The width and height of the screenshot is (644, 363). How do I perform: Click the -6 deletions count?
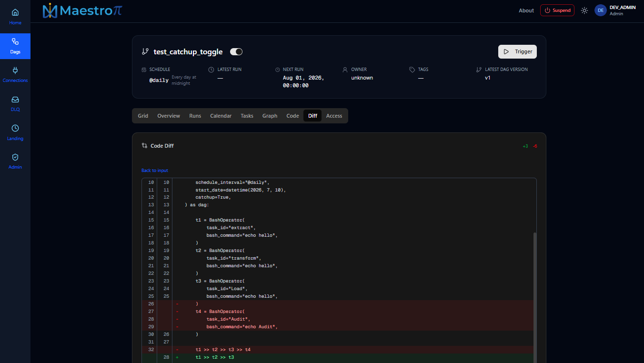point(535,146)
